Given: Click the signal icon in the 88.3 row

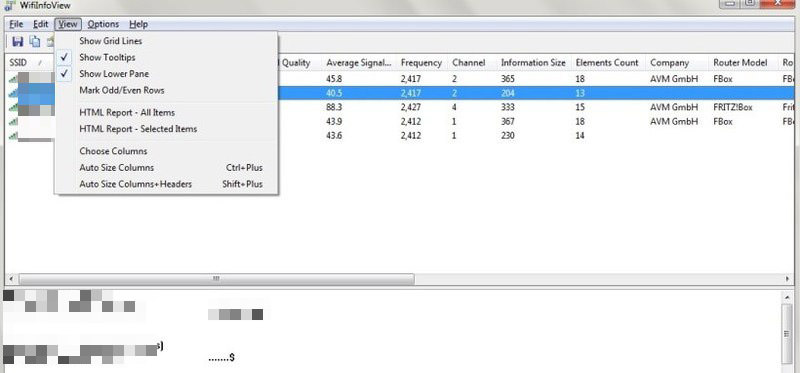Looking at the screenshot, I should pyautogui.click(x=13, y=108).
